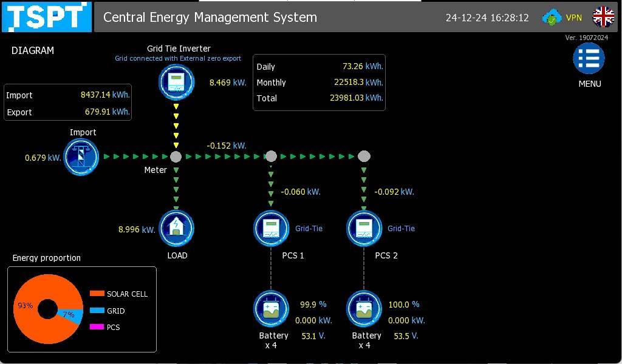Screen dimensions: 622x364
Task: Click the 0.679 kW import power reading
Action: pyautogui.click(x=43, y=158)
